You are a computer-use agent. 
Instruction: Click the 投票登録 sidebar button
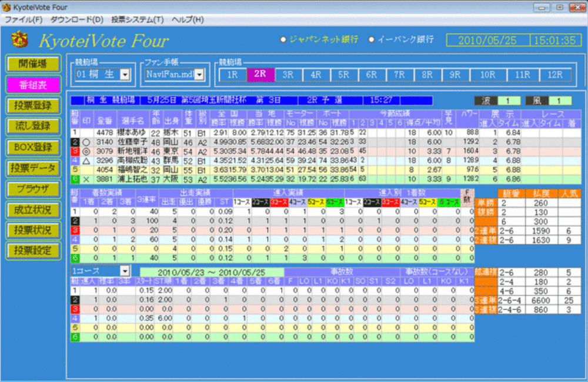tap(33, 105)
